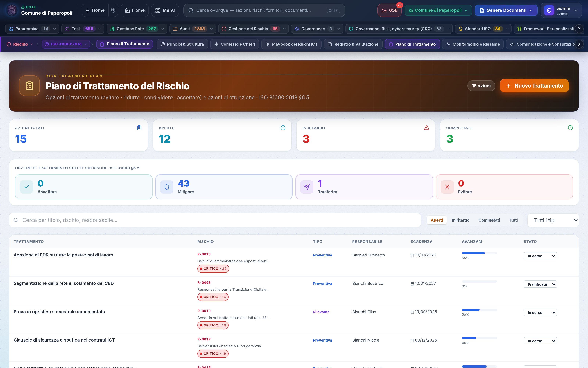Go back with the arrow Home button
Viewport: 588px width, 368px height.
(95, 10)
